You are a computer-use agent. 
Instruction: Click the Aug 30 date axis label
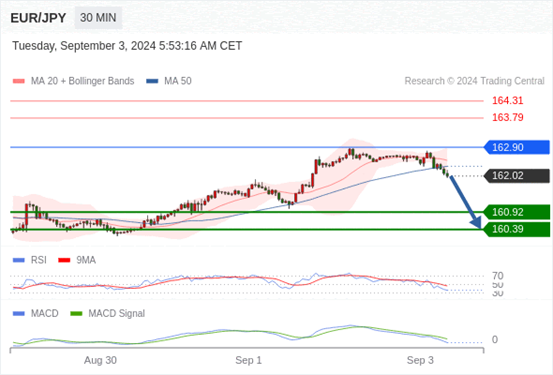tap(101, 360)
